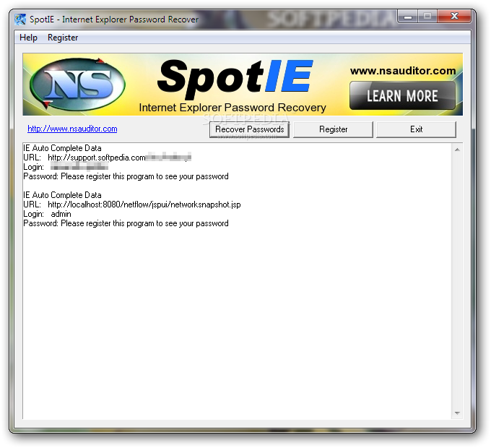Click the localhost:8080 netflow URL line

pyautogui.click(x=132, y=204)
